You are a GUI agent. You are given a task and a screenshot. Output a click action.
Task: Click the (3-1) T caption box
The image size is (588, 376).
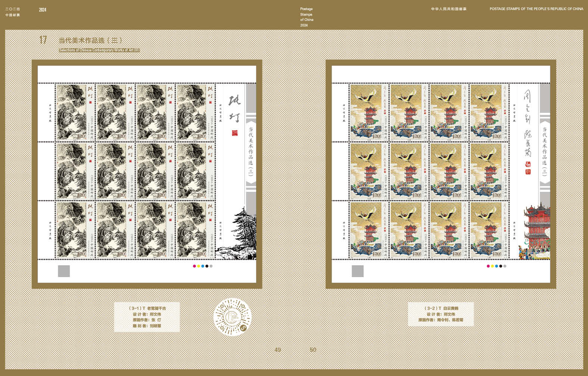(x=147, y=317)
